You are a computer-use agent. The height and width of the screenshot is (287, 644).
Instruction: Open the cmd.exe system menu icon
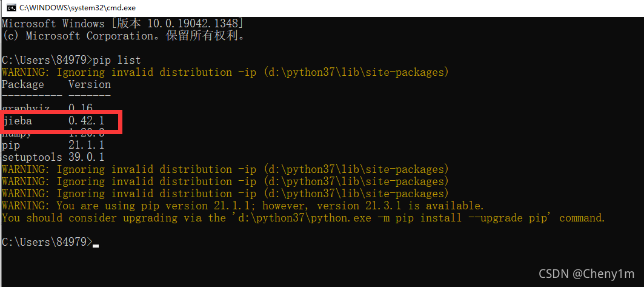pos(12,8)
